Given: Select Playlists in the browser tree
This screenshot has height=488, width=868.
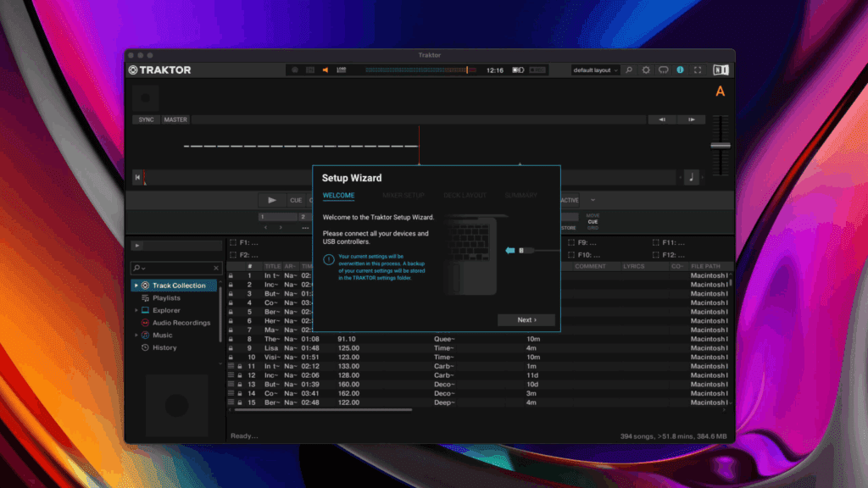Looking at the screenshot, I should [x=166, y=298].
